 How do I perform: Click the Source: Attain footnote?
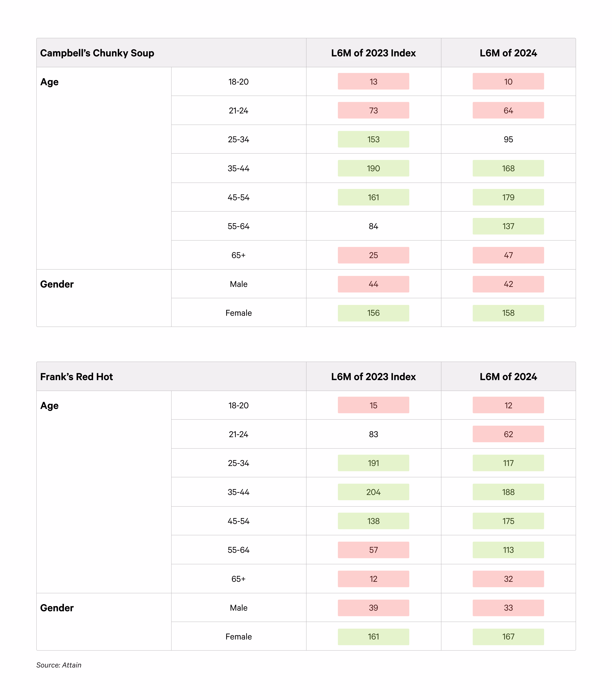point(59,665)
